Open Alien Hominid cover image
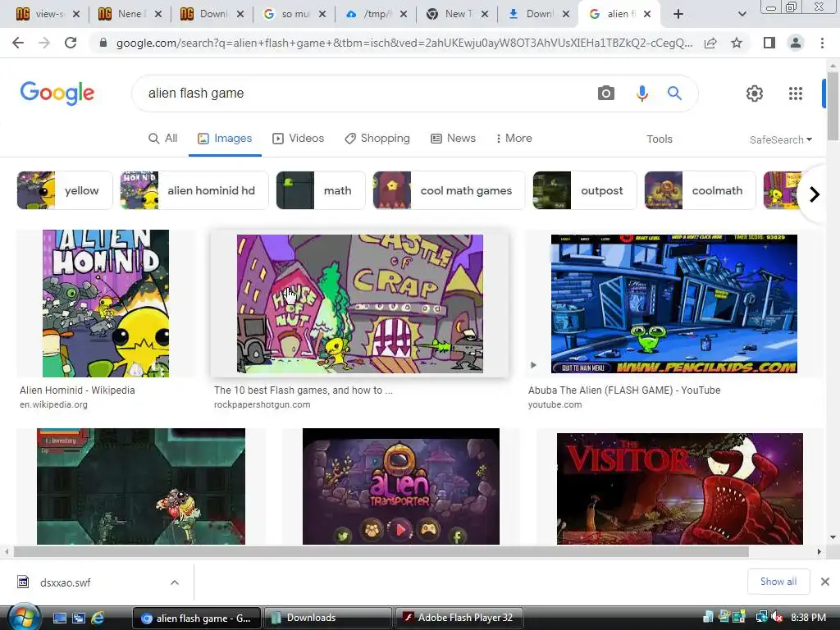Viewport: 840px width, 630px height. [x=106, y=304]
